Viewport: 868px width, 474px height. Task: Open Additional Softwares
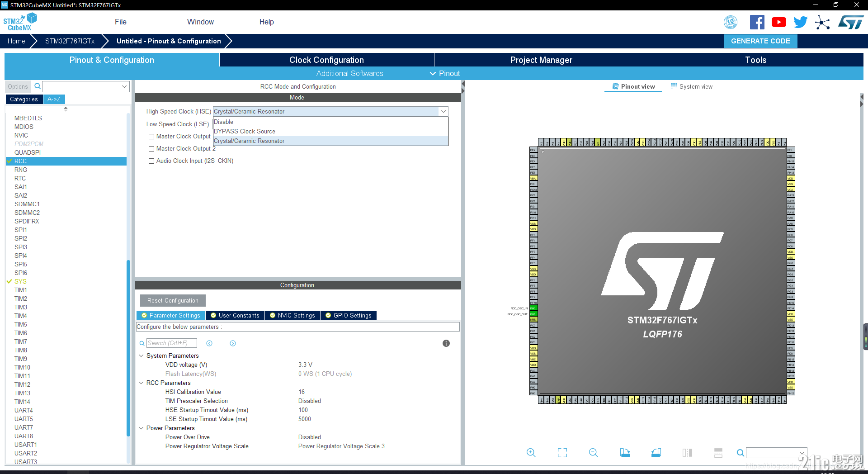click(349, 73)
